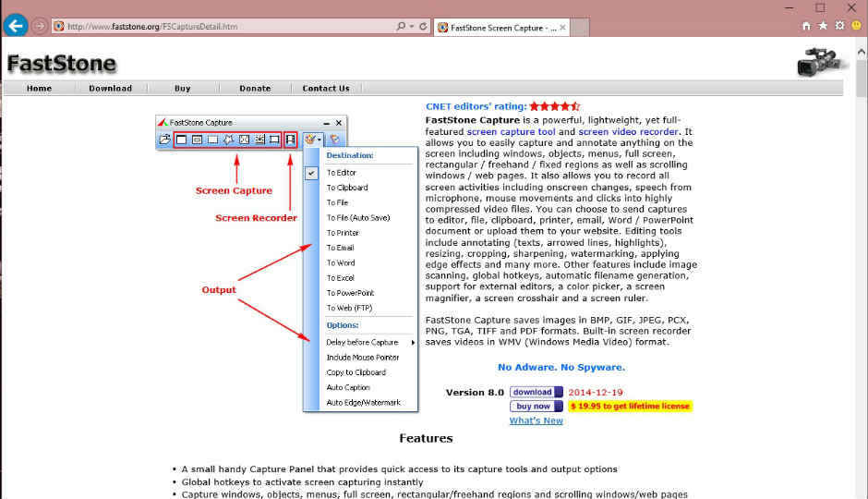The height and width of the screenshot is (499, 868).
Task: Click the page scrollbar up arrow
Action: (861, 52)
